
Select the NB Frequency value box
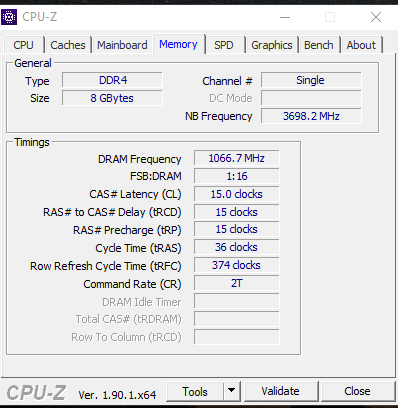tap(311, 116)
